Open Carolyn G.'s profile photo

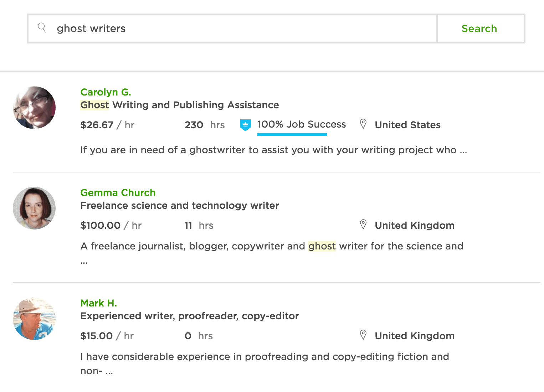[34, 108]
